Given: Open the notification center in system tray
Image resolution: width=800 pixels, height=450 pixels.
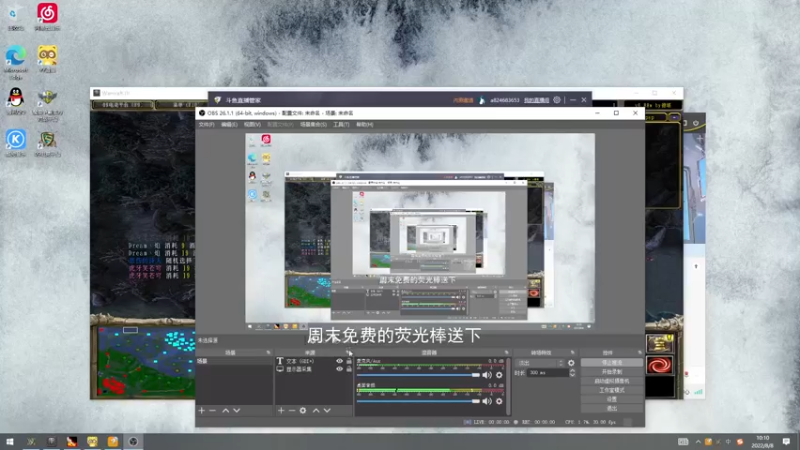Looking at the screenshot, I should [786, 441].
